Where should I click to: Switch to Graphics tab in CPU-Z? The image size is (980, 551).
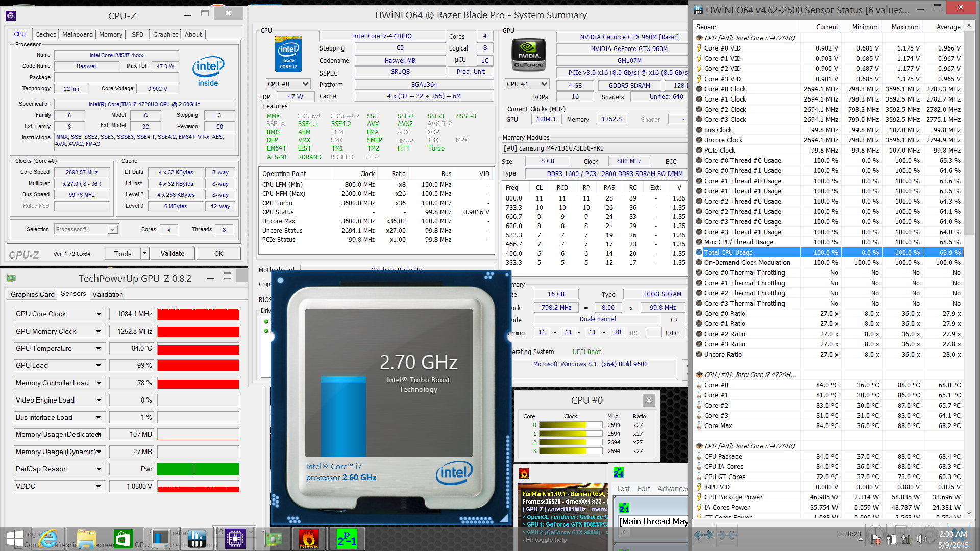tap(166, 34)
